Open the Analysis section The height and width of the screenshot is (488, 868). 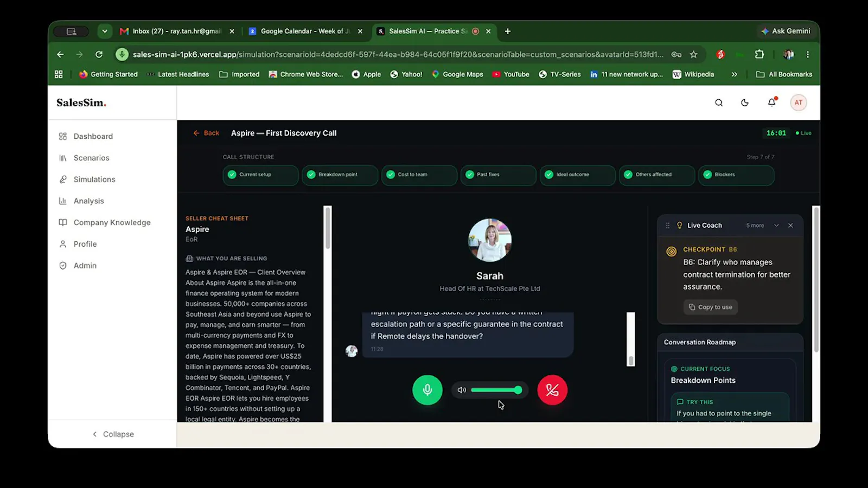[81, 201]
